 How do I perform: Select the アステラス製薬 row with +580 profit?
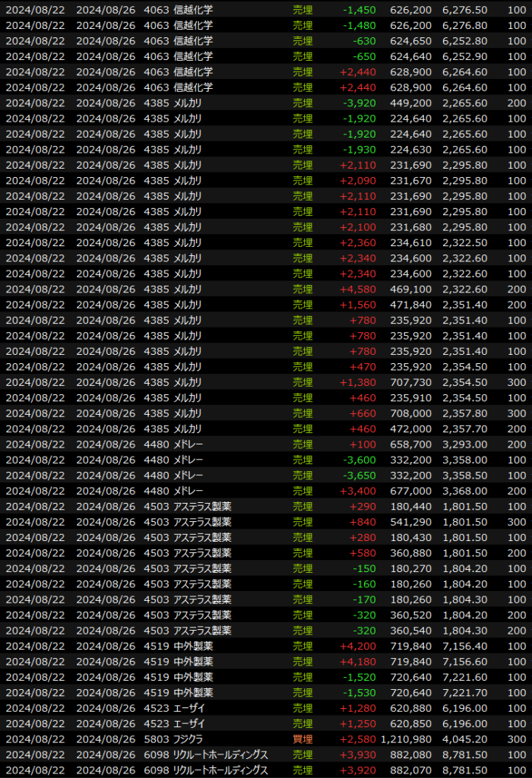(266, 552)
